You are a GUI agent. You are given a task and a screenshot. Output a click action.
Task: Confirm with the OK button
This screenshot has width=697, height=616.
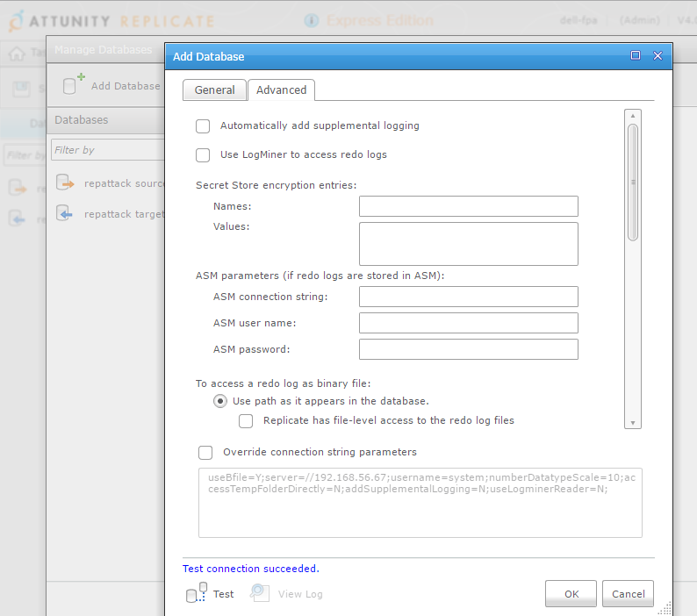coord(571,594)
